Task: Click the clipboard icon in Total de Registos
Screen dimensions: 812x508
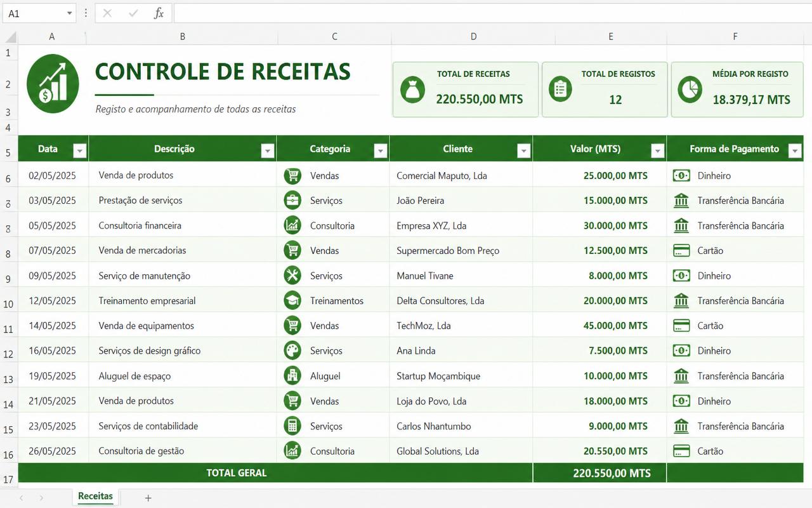Action: pyautogui.click(x=560, y=90)
